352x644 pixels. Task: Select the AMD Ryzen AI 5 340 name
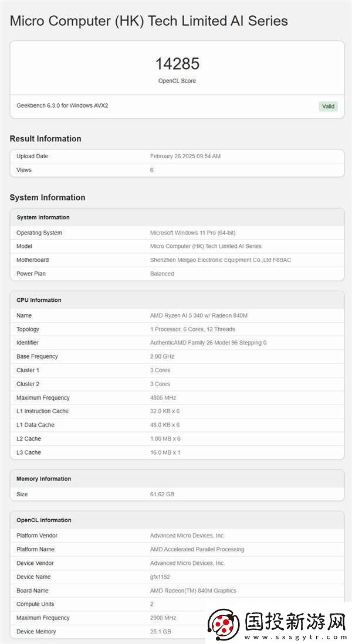(x=199, y=315)
